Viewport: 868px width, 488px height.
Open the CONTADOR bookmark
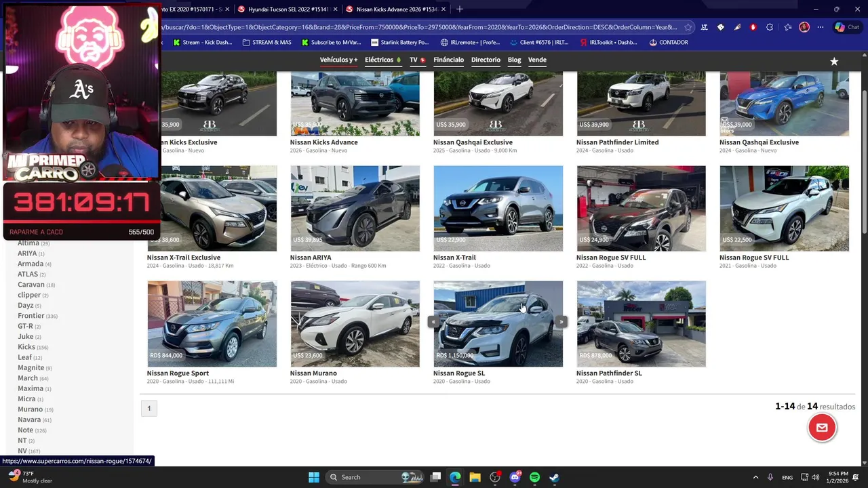pos(669,42)
